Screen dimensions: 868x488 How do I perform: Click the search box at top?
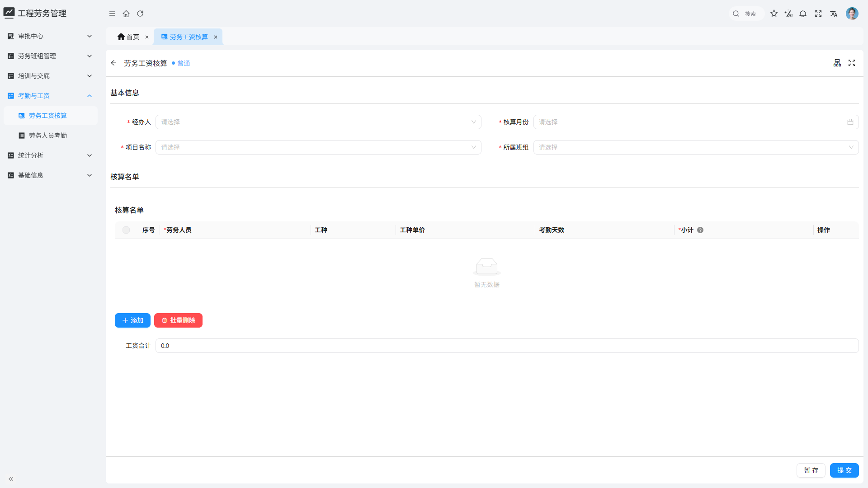(746, 14)
